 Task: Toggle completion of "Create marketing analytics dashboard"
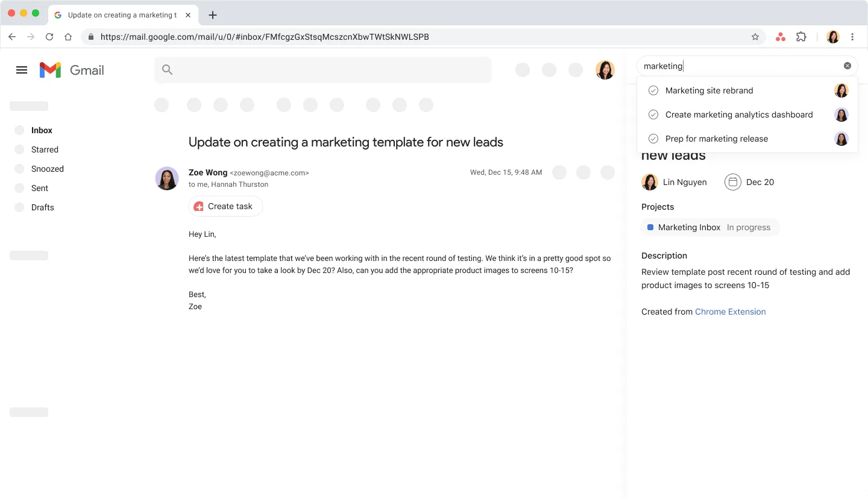tap(653, 115)
